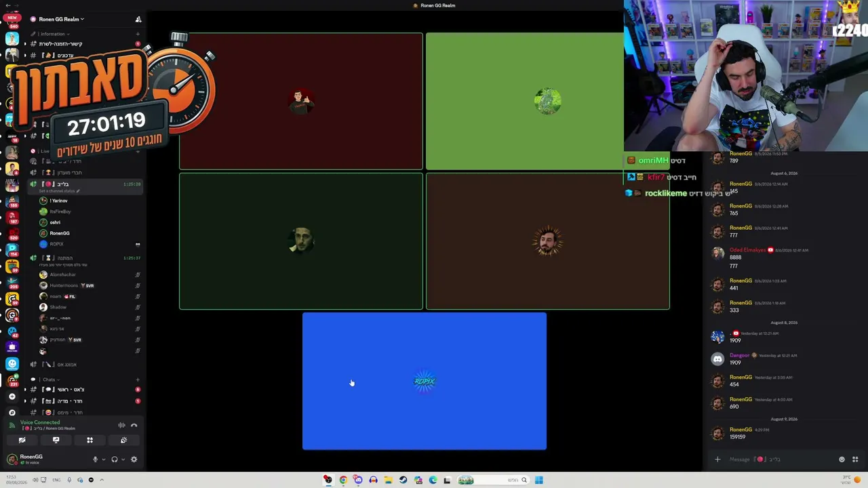Open Dangoor profile from chat

[x=739, y=355]
